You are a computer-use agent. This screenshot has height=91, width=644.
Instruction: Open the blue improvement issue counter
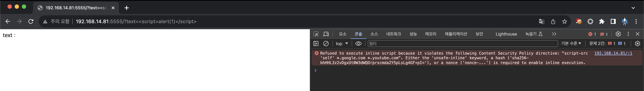pyautogui.click(x=622, y=44)
